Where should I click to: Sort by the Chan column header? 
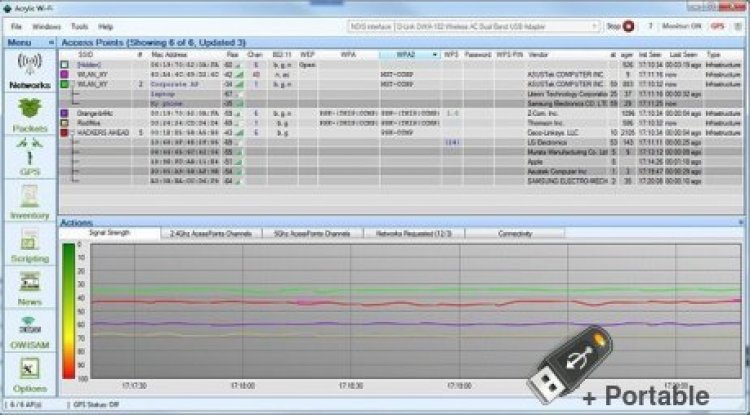pos(255,55)
